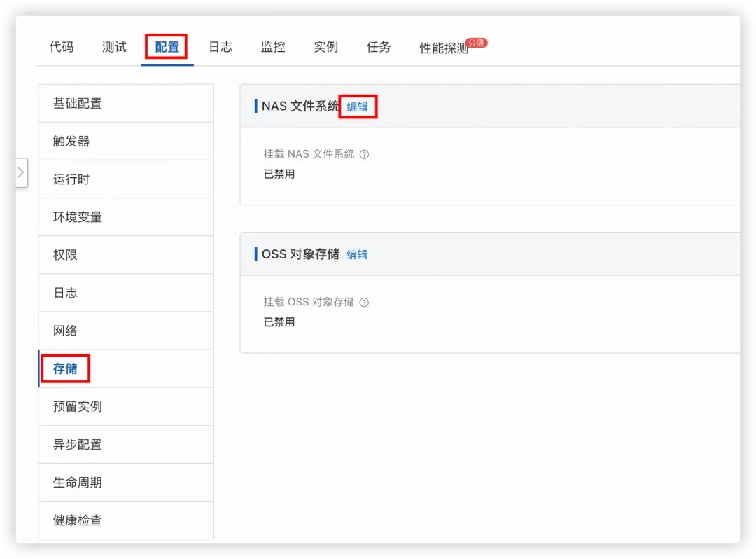The width and height of the screenshot is (756, 559).
Task: Click the OSS 对象存储 section heading
Action: [x=300, y=254]
